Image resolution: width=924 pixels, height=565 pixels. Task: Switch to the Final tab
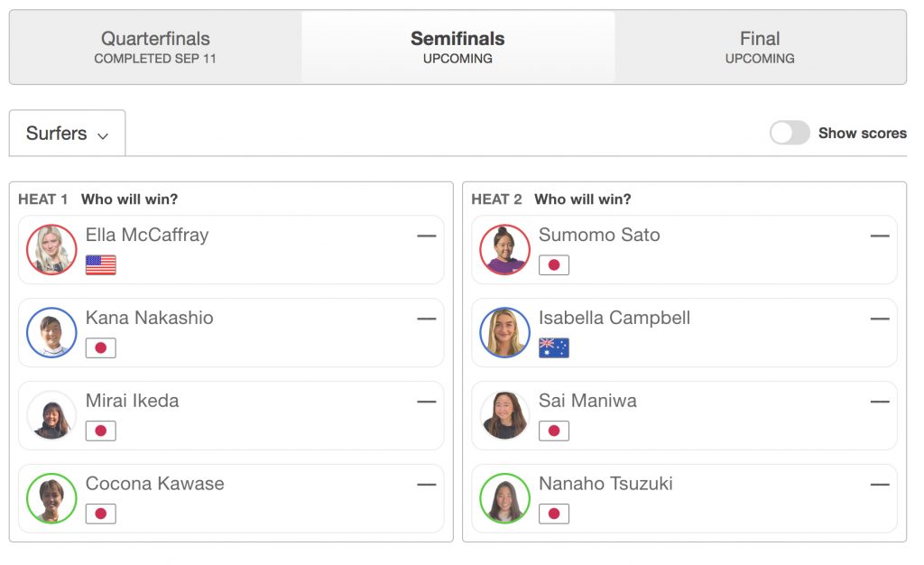pyautogui.click(x=760, y=47)
